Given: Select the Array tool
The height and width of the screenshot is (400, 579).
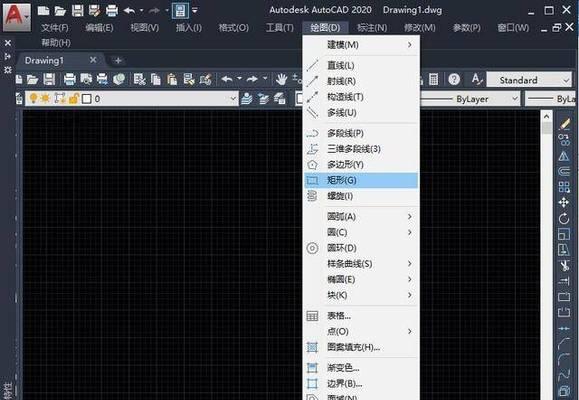Looking at the screenshot, I should click(x=564, y=187).
